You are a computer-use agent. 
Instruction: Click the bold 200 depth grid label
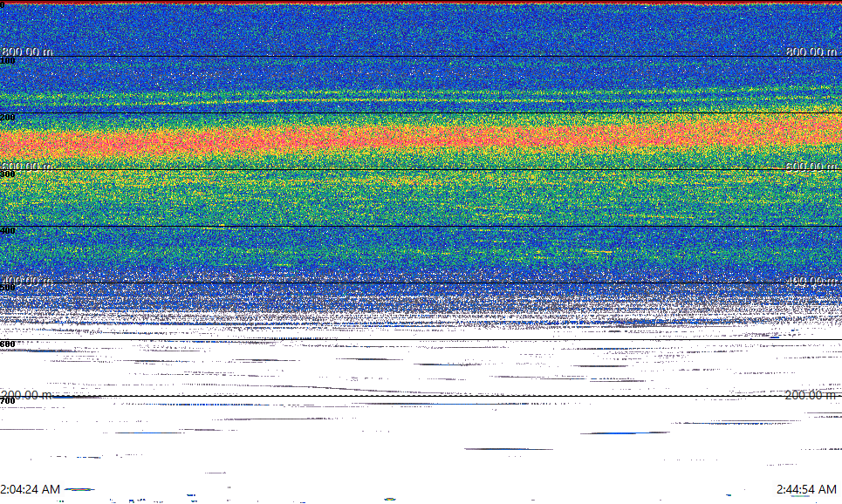coord(8,118)
